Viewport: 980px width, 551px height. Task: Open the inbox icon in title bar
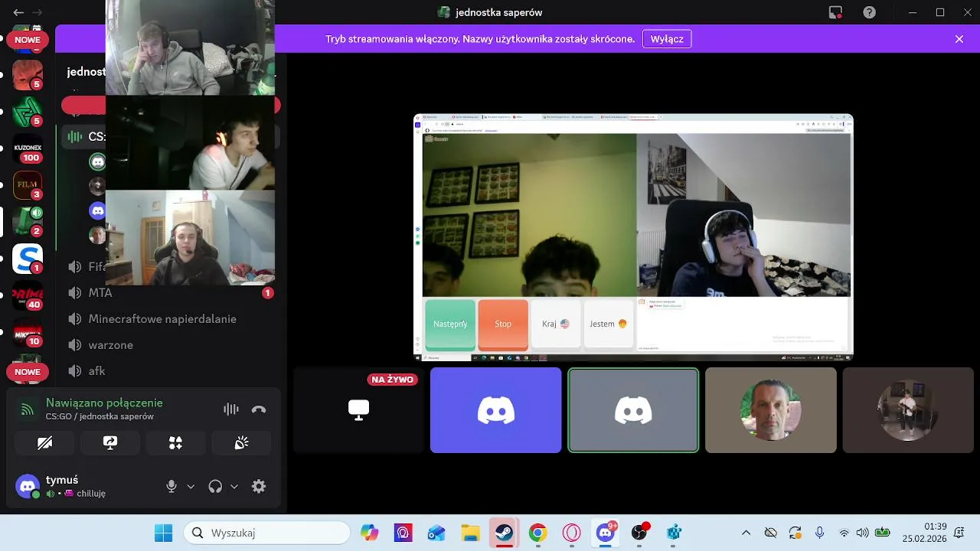point(835,12)
